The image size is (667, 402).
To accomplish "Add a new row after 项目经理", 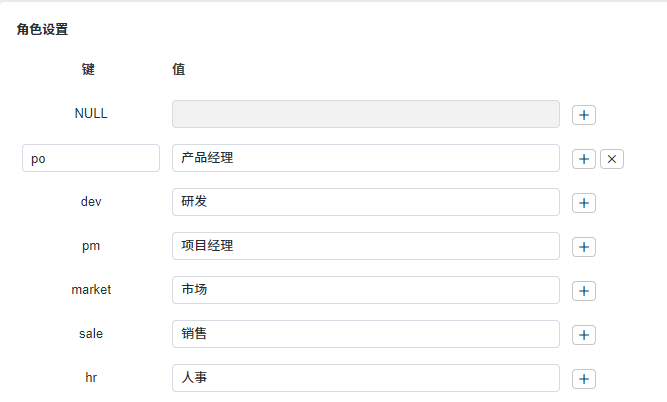I will [584, 247].
